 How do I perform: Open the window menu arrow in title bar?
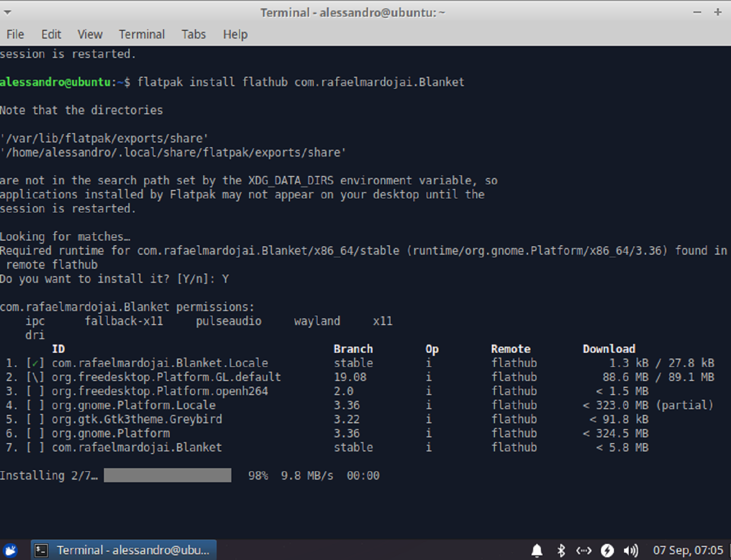[7, 12]
